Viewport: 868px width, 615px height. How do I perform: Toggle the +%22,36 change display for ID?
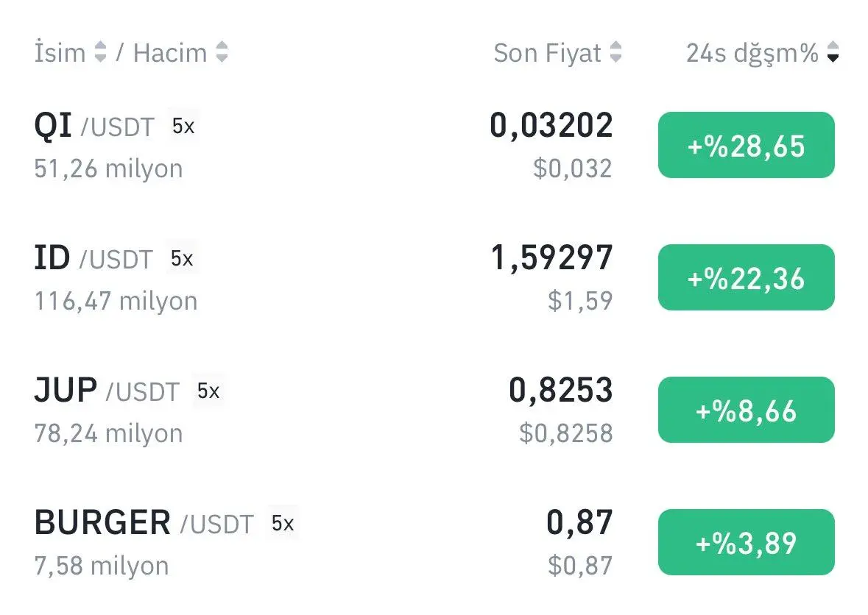pyautogui.click(x=747, y=277)
